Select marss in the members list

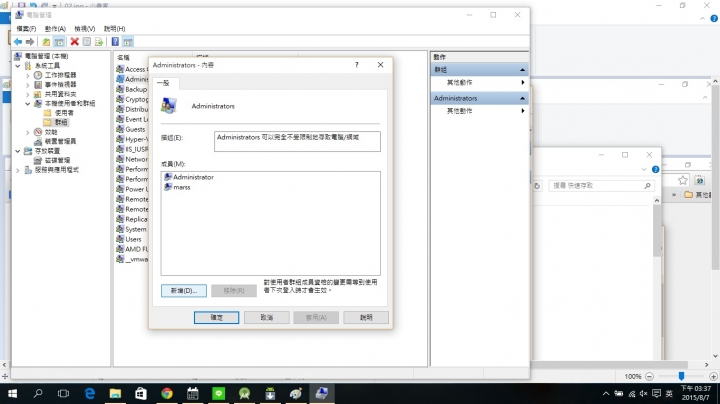coord(177,187)
